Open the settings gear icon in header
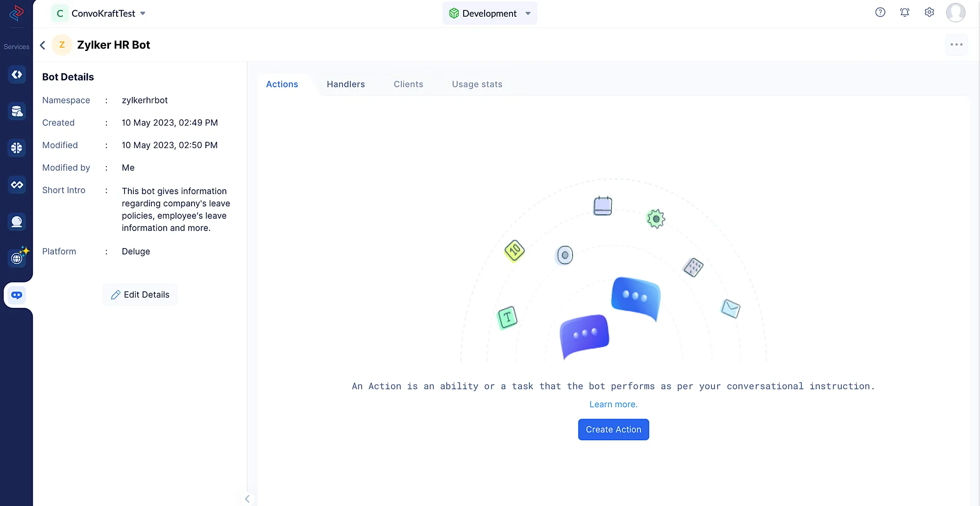 click(929, 13)
